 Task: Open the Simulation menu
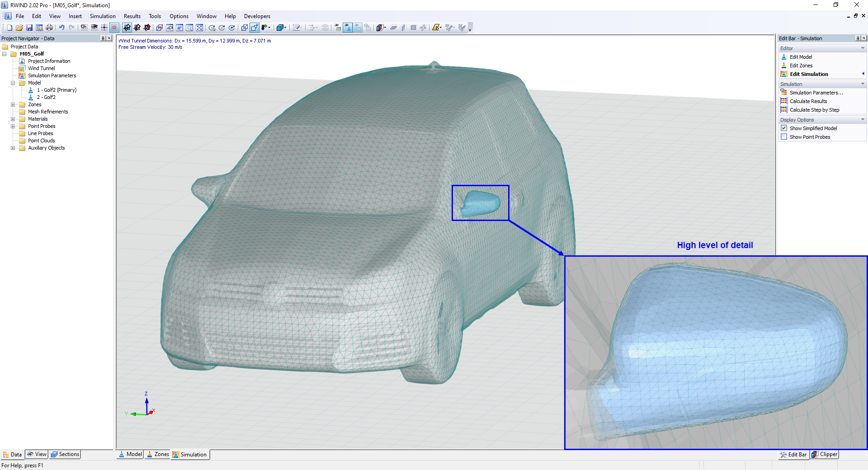103,16
